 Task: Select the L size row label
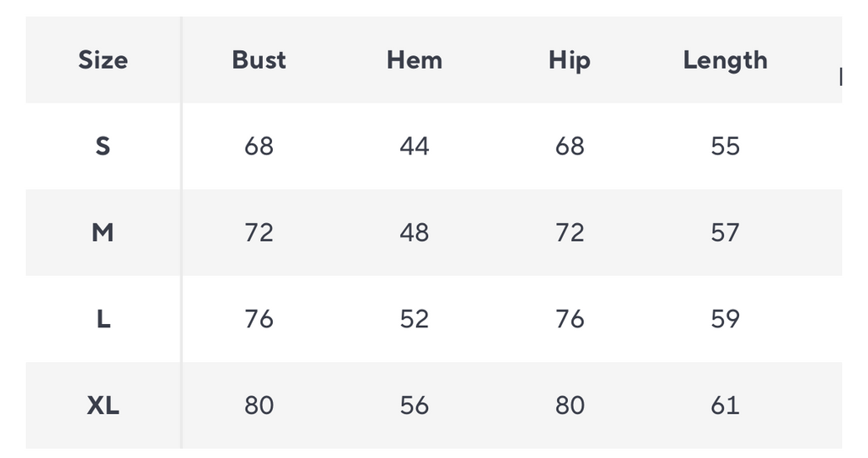point(103,319)
